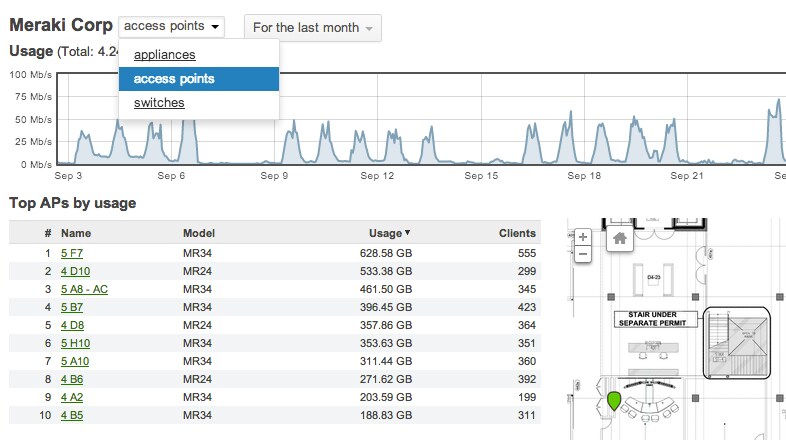The image size is (786, 440).
Task: Open the 5 A8 - AC access point link
Action: point(84,289)
